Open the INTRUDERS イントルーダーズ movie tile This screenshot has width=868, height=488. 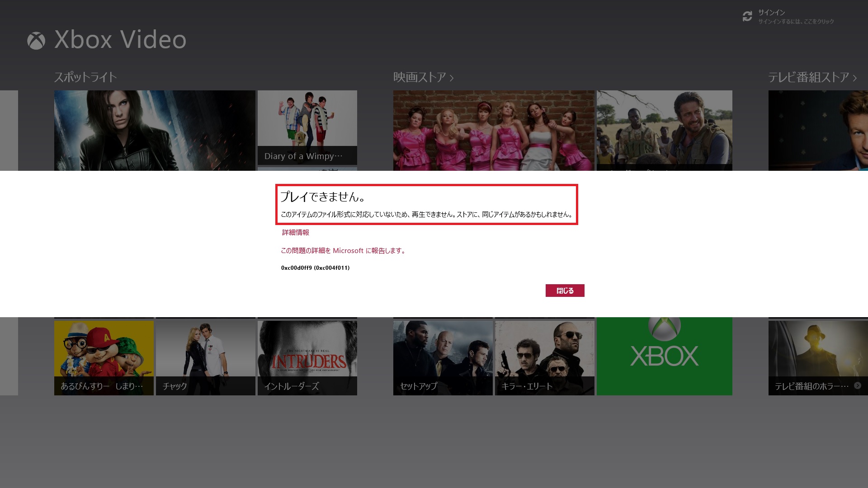(x=307, y=357)
